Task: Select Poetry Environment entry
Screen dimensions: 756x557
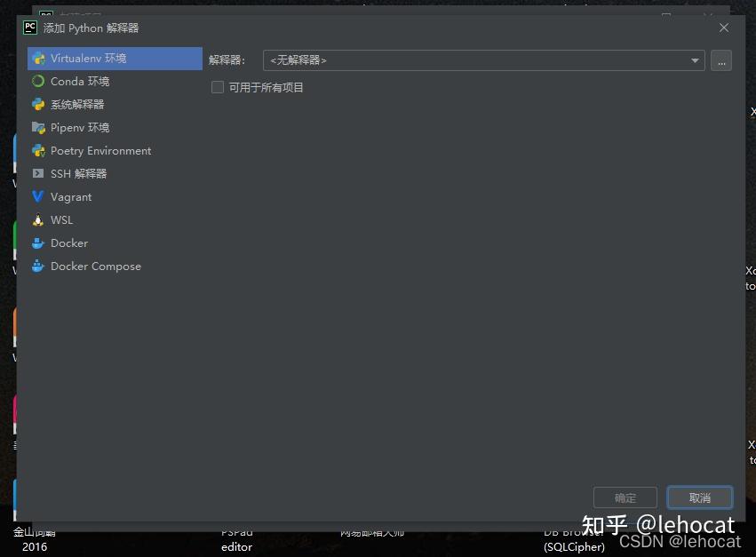Action: (x=115, y=151)
